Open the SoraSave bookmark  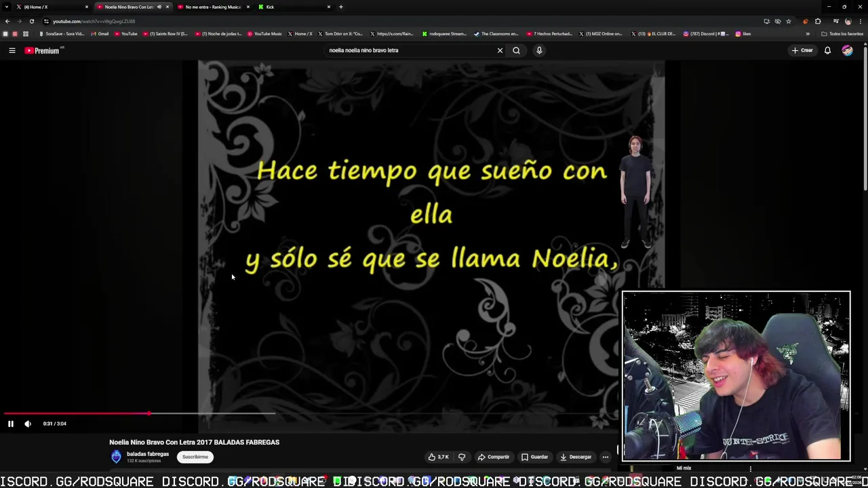62,34
